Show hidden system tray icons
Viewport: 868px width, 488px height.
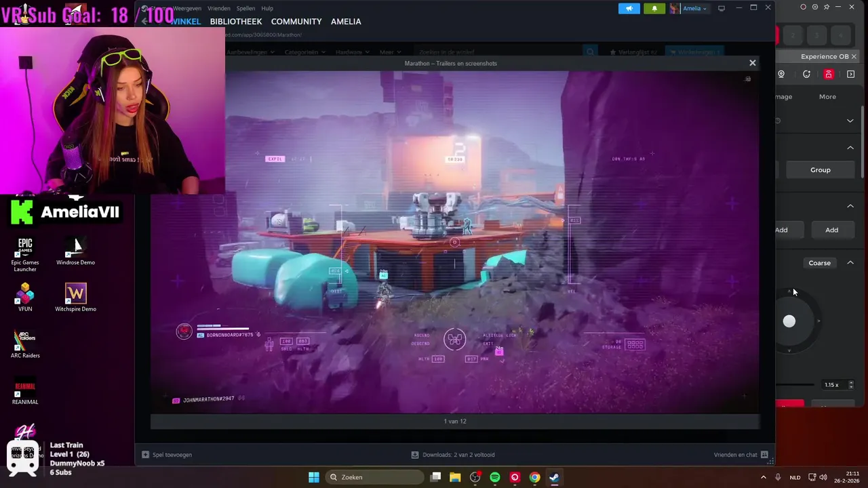pyautogui.click(x=763, y=477)
